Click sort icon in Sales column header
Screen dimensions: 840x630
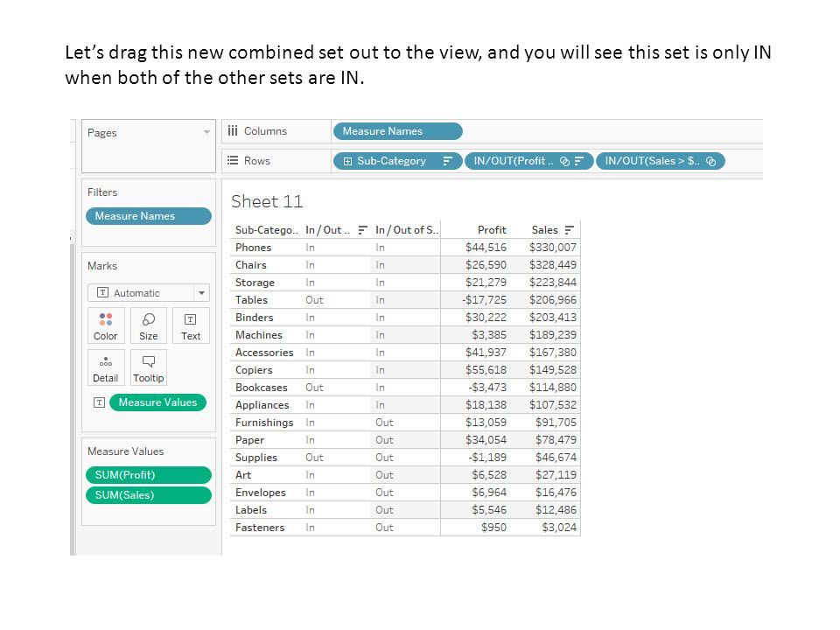click(570, 230)
